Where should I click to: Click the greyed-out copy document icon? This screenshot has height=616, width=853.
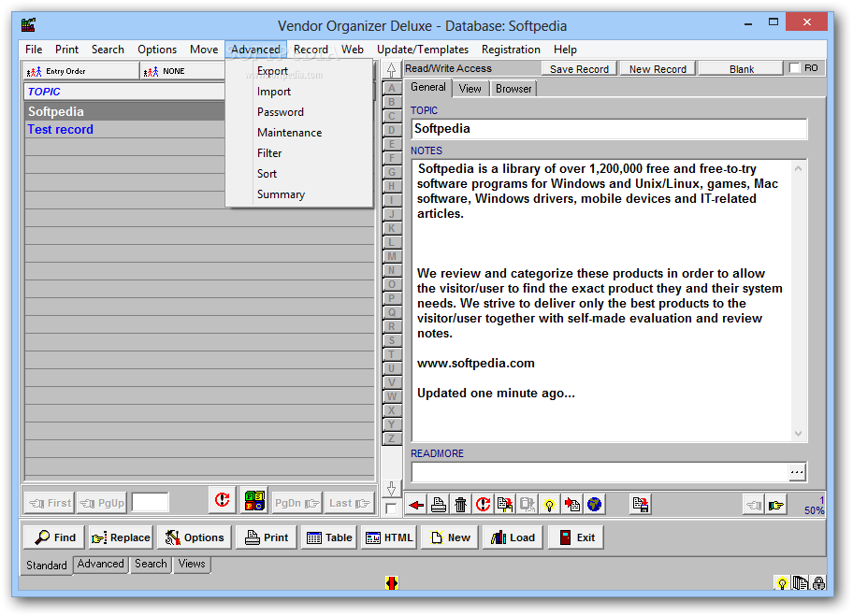click(x=528, y=505)
